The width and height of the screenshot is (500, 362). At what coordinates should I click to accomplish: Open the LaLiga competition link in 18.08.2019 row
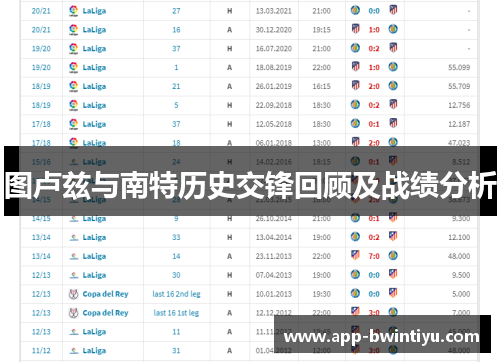coord(94,67)
